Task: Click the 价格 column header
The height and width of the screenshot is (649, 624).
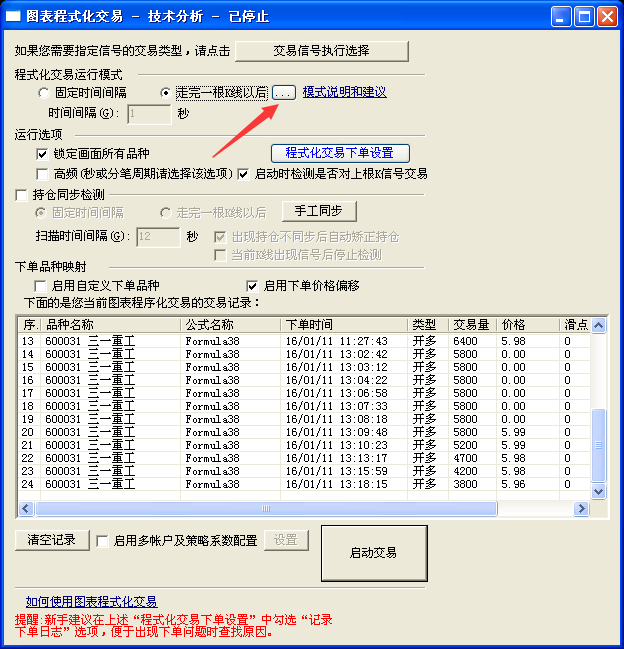Action: tap(528, 325)
